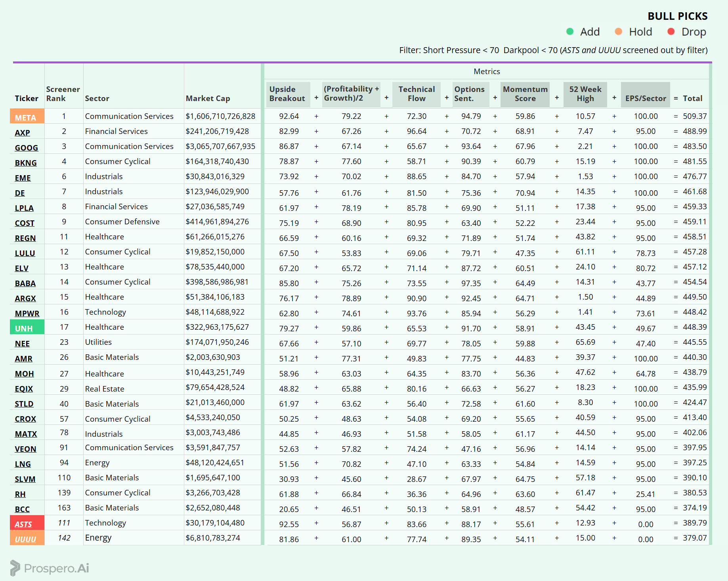Image resolution: width=728 pixels, height=581 pixels.
Task: Open the orange UUUU ticker link
Action: coord(25,539)
